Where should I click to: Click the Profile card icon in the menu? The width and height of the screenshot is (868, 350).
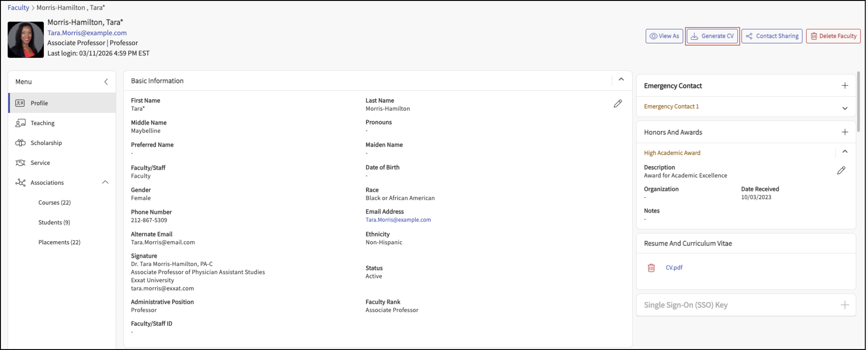point(20,103)
